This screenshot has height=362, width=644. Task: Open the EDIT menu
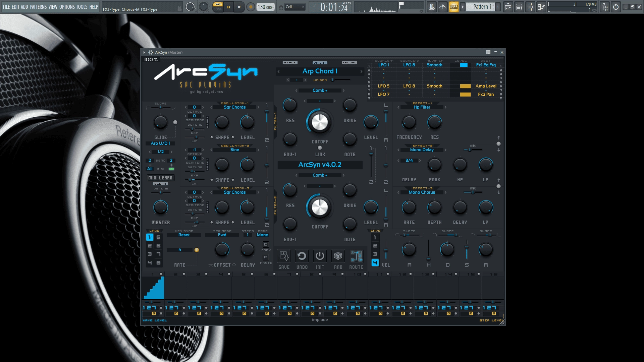click(x=15, y=7)
